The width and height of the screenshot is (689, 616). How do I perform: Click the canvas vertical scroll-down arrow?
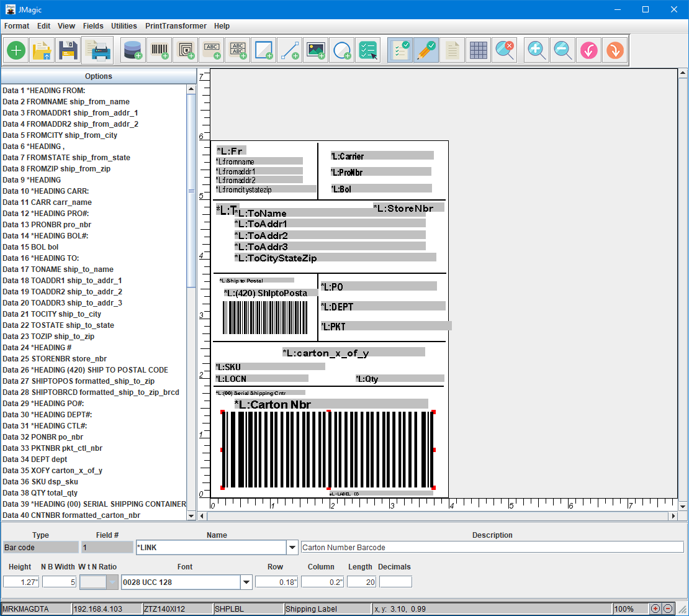(683, 507)
